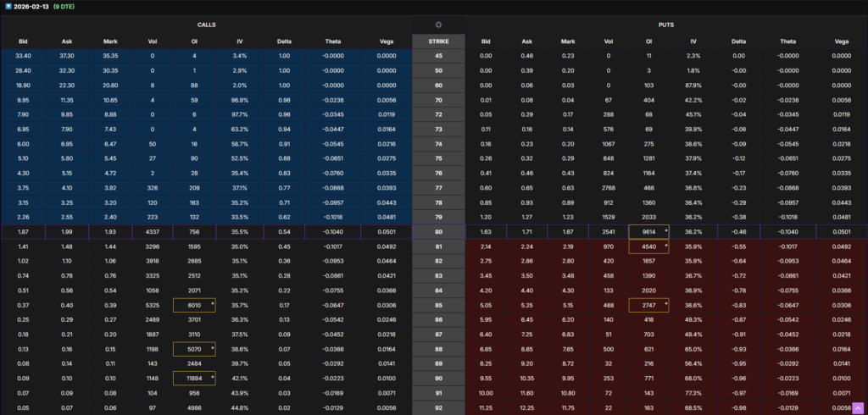This screenshot has height=415, width=868.
Task: Click the purple scroll-to-top arrow button
Action: [857, 408]
